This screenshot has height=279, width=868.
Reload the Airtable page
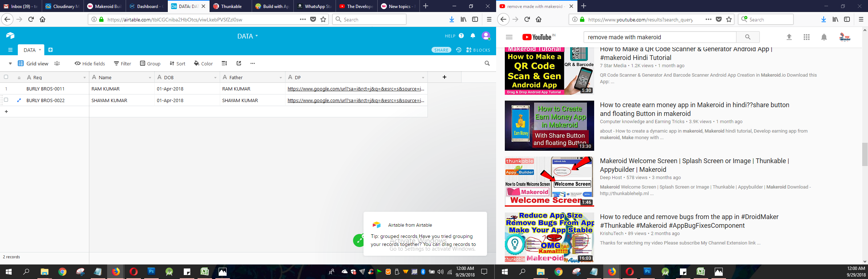click(x=31, y=19)
